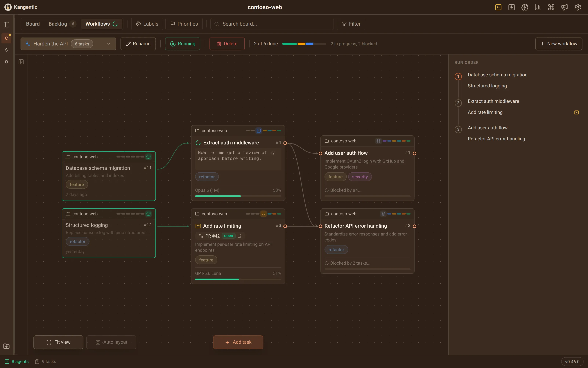
Task: Open the Priorities menu
Action: (184, 24)
